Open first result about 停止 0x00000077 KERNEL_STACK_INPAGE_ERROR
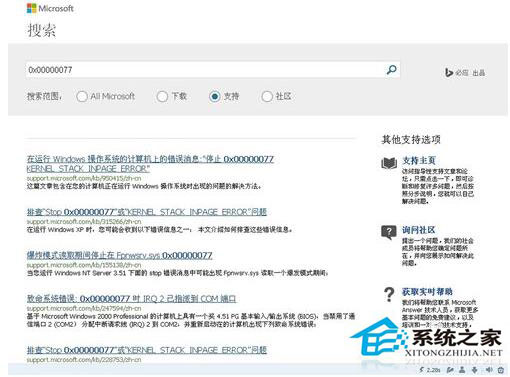The height and width of the screenshot is (377, 510). tap(150, 164)
